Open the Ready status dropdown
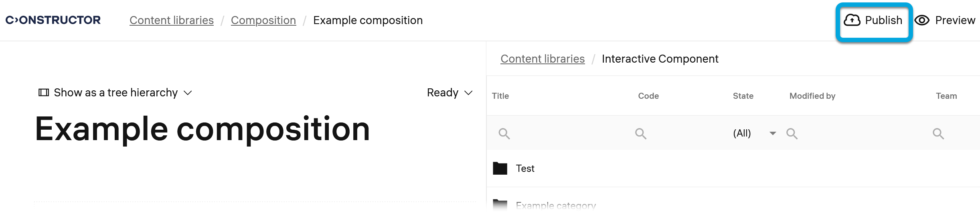Image resolution: width=980 pixels, height=212 pixels. [x=450, y=93]
